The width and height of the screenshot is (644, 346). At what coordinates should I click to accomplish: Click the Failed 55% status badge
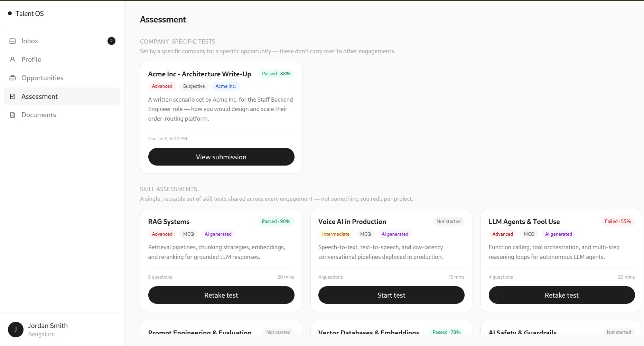coord(618,221)
